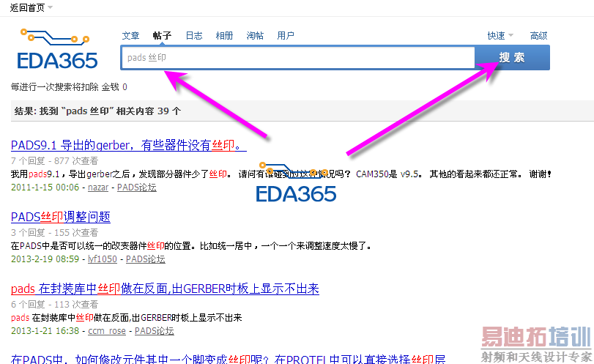
Task: Open the result 'PADS丝印调整问题'
Action: (61, 217)
